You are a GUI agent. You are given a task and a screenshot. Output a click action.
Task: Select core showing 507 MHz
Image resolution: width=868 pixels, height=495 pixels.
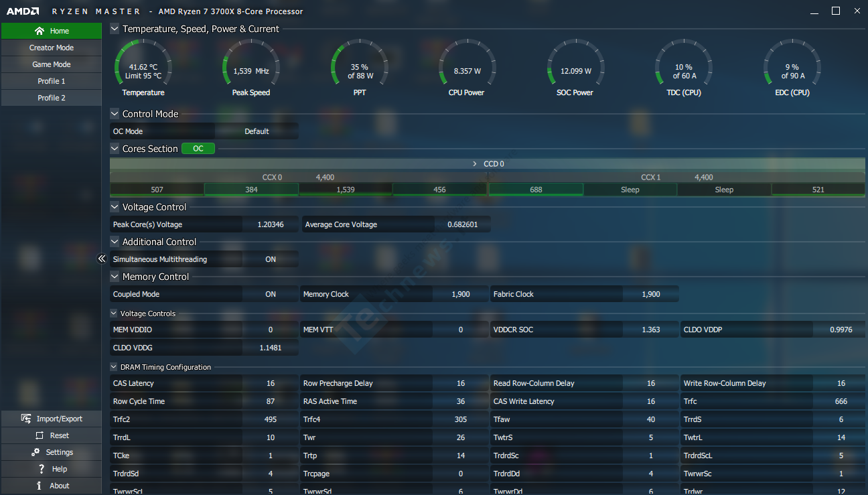pyautogui.click(x=157, y=190)
